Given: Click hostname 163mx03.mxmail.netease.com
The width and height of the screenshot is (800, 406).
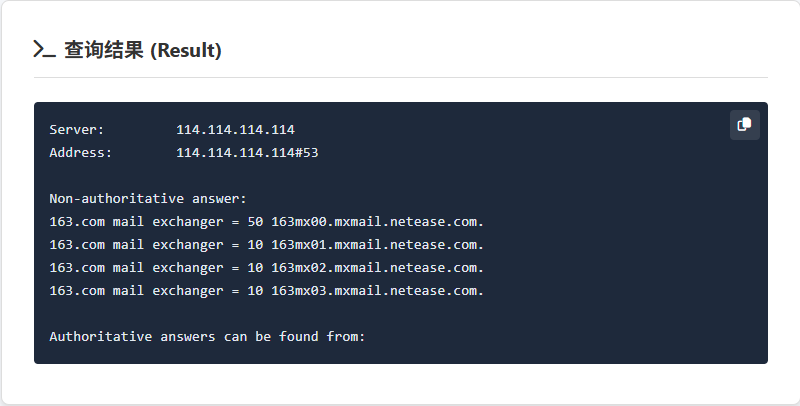Looking at the screenshot, I should coord(377,291).
